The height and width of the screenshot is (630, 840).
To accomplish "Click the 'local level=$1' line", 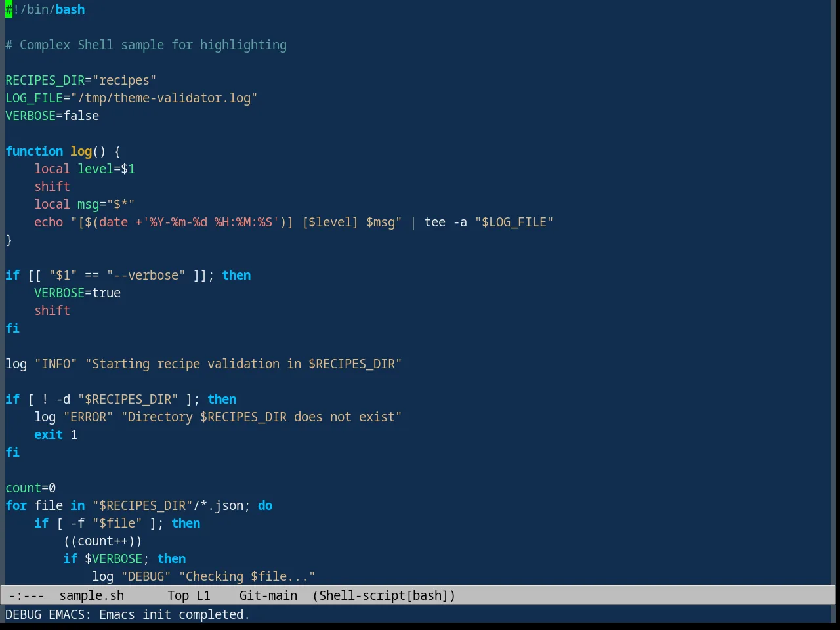I will 85,169.
